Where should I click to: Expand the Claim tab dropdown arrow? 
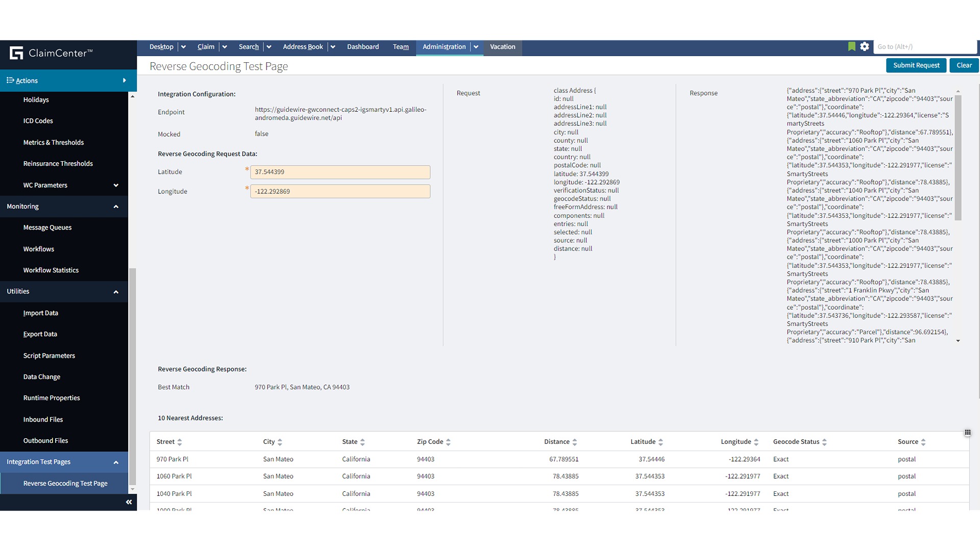click(224, 47)
